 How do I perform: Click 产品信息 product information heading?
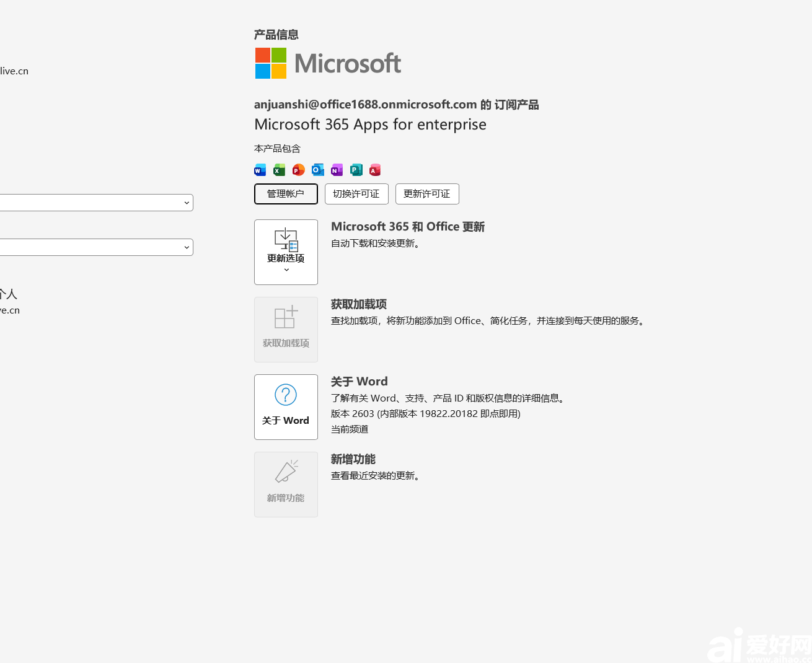(x=276, y=35)
